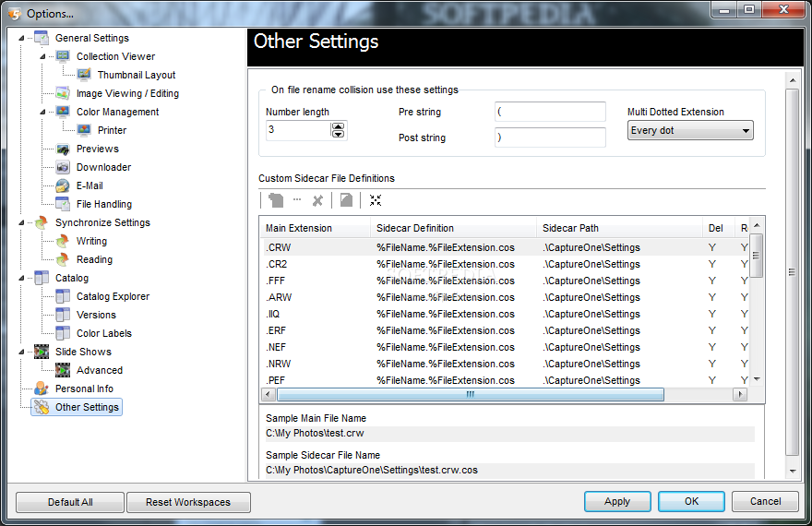Click the table's horizontal scrollbar thumb
This screenshot has height=526, width=812.
pyautogui.click(x=471, y=395)
